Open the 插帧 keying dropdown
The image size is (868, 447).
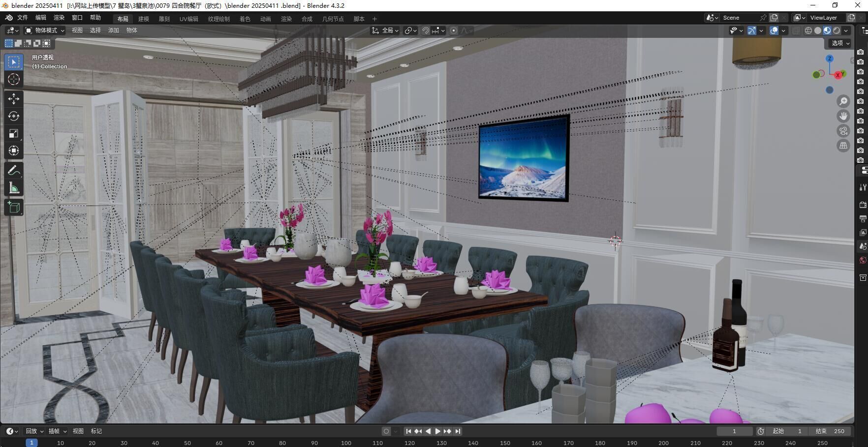coord(57,431)
